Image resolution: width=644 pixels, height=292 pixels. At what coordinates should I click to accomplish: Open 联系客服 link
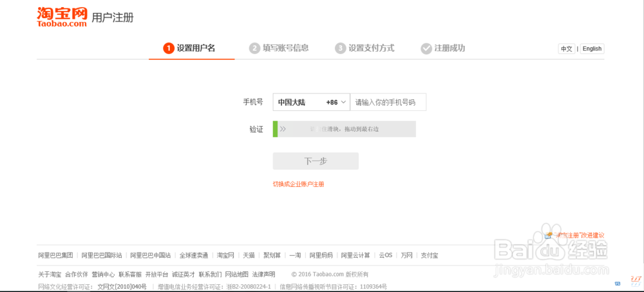click(130, 275)
